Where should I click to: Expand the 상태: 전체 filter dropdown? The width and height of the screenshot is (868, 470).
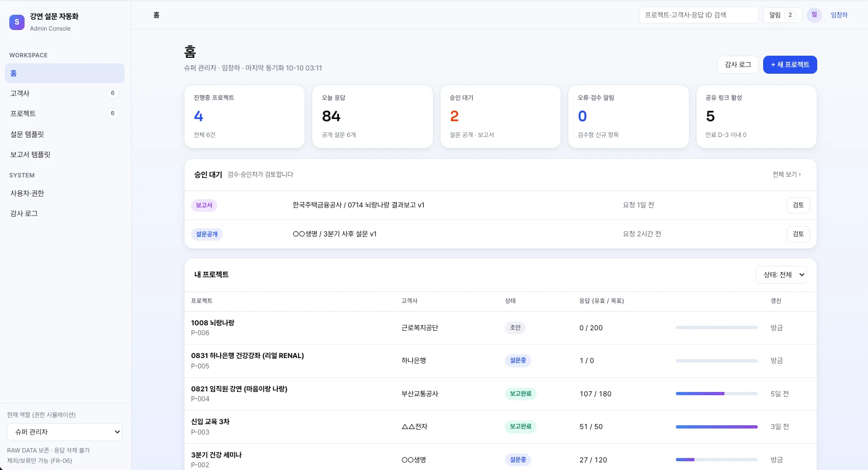point(781,275)
